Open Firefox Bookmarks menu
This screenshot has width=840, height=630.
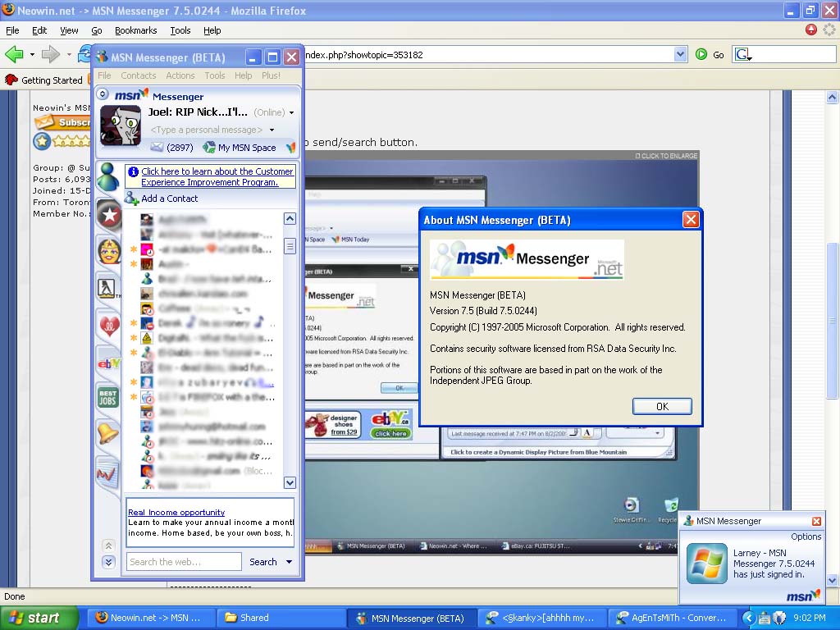pyautogui.click(x=135, y=30)
